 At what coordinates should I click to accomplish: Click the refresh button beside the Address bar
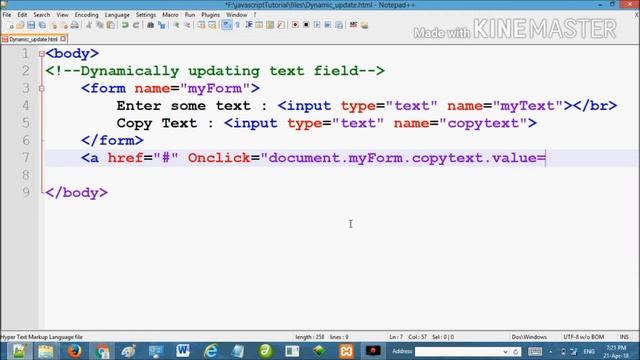coord(516,351)
